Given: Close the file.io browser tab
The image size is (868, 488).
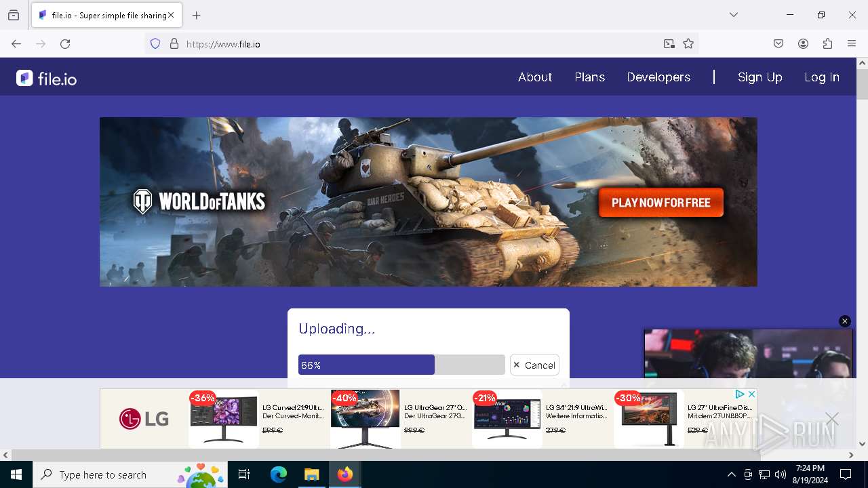Looking at the screenshot, I should (x=171, y=15).
